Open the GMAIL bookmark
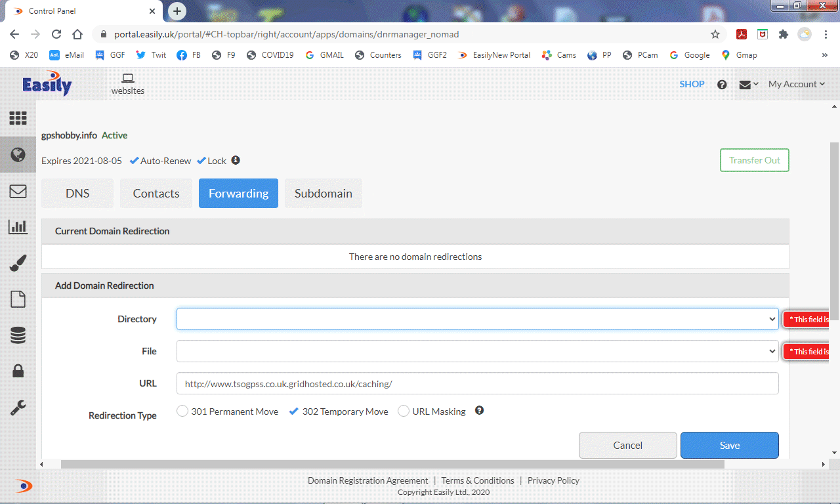Image resolution: width=840 pixels, height=504 pixels. tap(325, 55)
